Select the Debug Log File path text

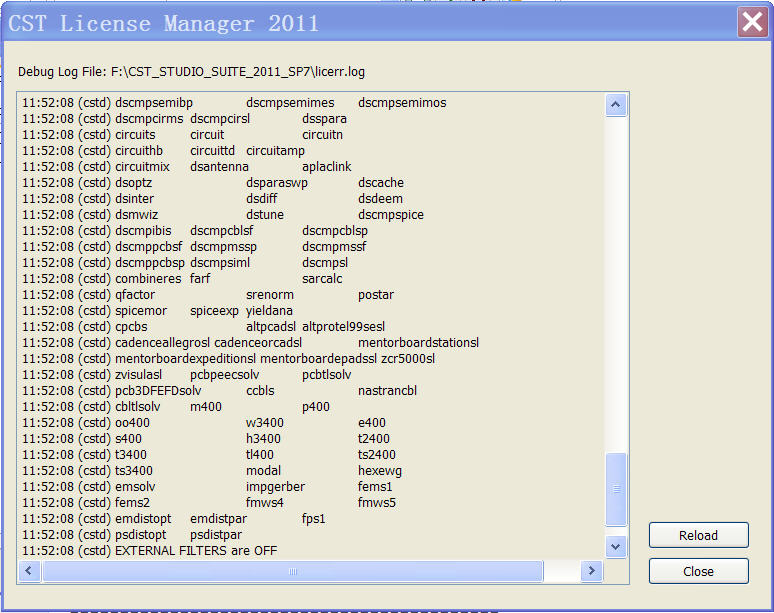coord(238,72)
